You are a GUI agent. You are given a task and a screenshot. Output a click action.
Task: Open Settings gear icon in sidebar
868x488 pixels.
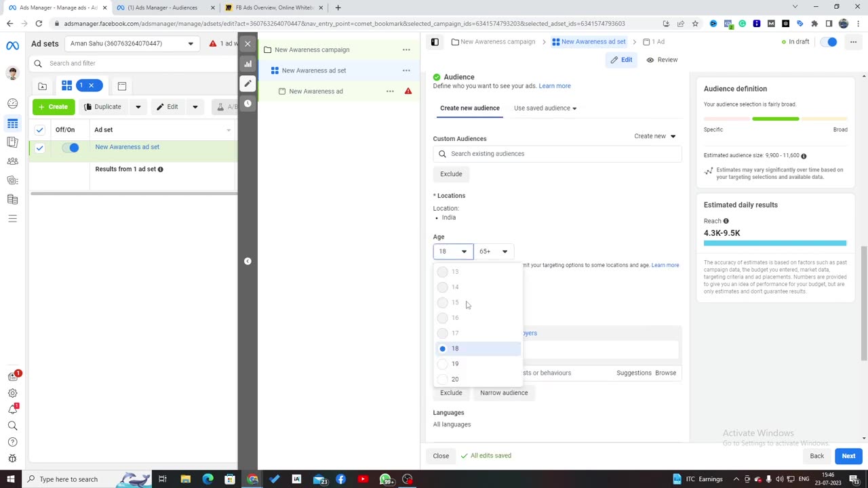12,393
